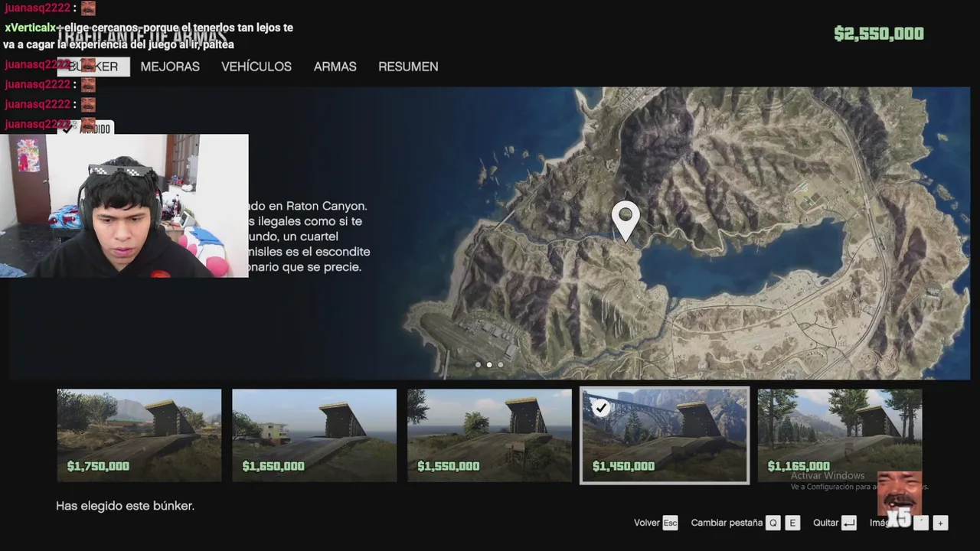Click 'Has elegido este búnker.' message
Viewport: 980px width, 551px height.
point(125,506)
